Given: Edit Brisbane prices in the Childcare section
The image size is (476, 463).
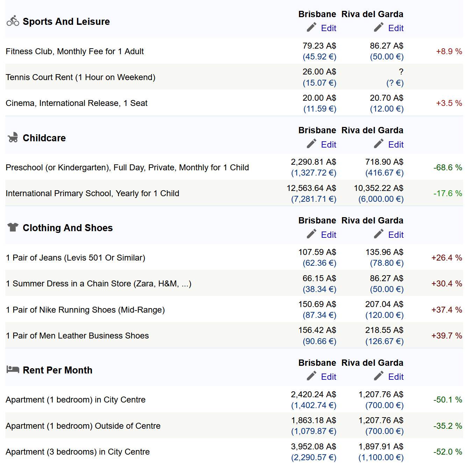Looking at the screenshot, I should 328,145.
